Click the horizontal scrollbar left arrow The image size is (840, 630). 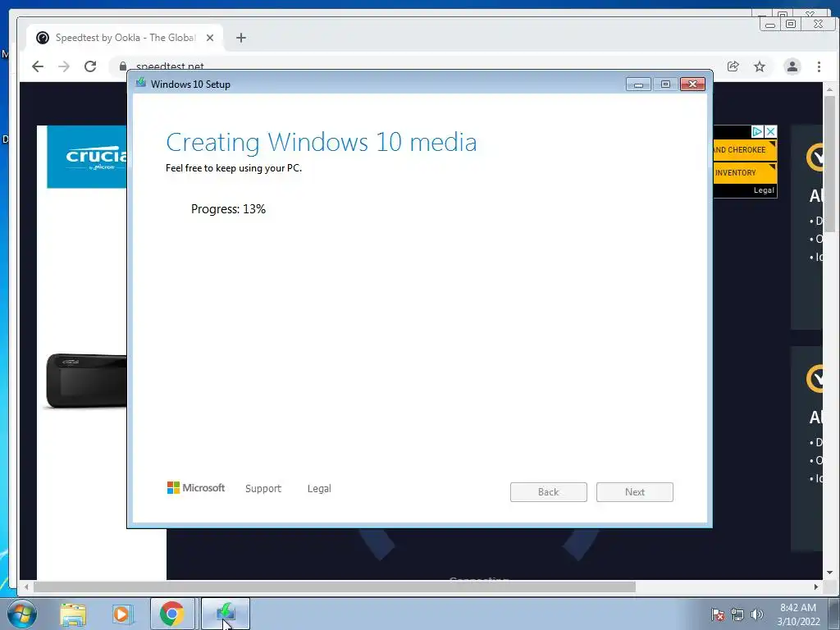25,587
